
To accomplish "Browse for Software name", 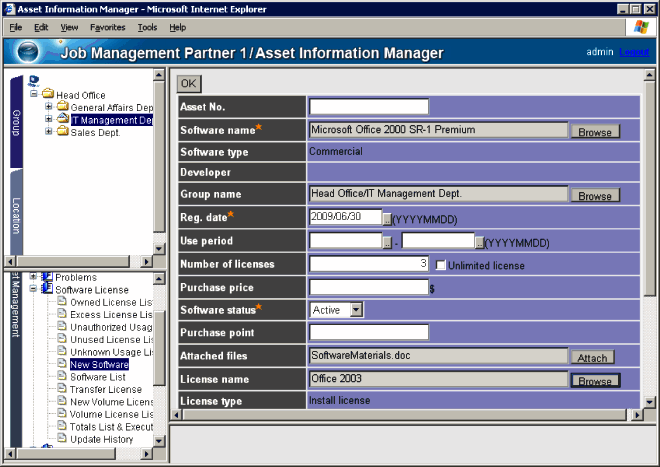I will (x=595, y=132).
